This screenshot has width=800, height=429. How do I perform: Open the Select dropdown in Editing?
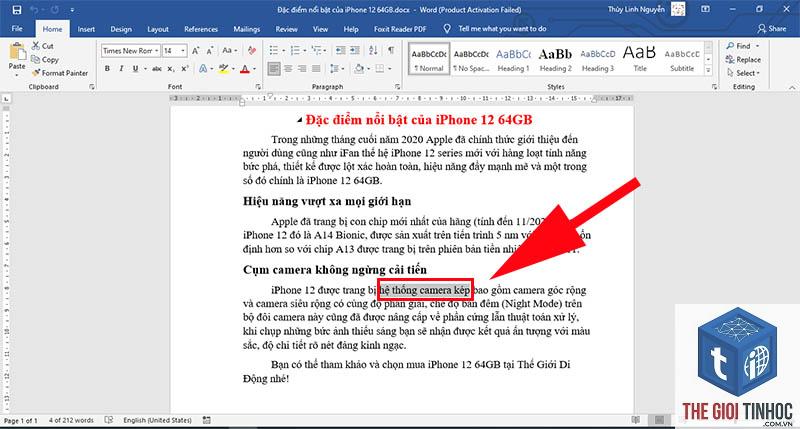click(744, 73)
